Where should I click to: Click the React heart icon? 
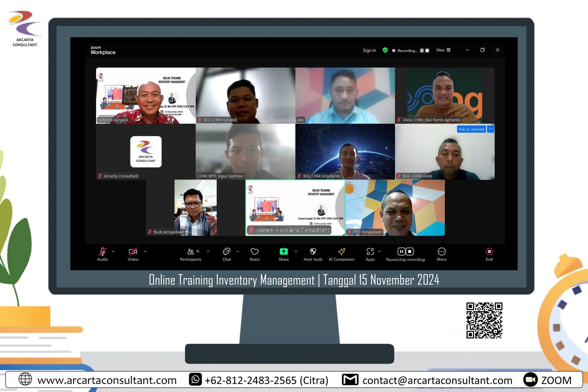click(254, 254)
